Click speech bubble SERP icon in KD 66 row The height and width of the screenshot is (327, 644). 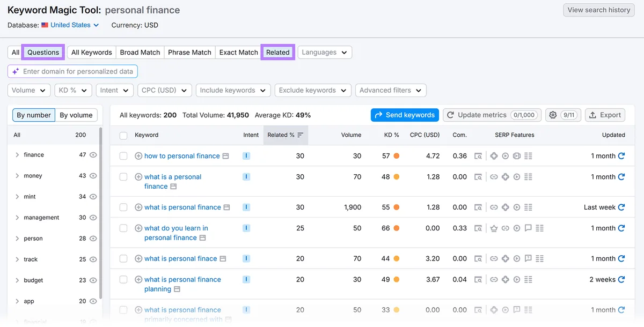[528, 228]
